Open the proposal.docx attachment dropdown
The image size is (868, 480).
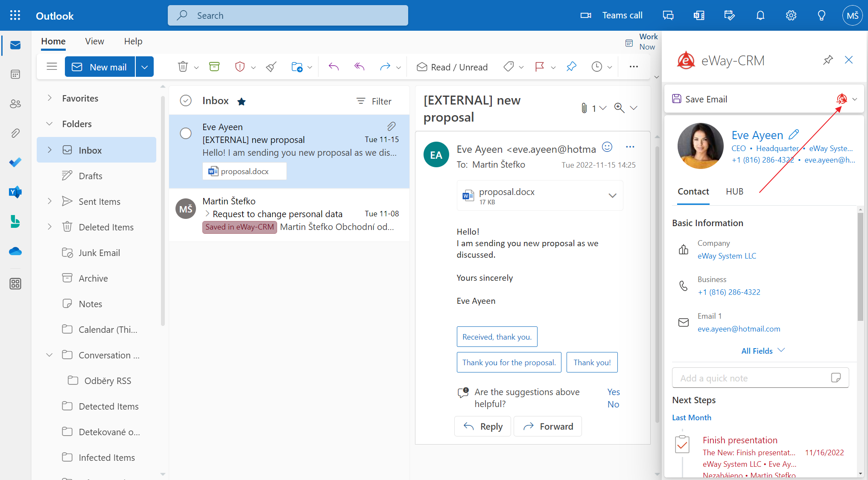[x=612, y=195]
